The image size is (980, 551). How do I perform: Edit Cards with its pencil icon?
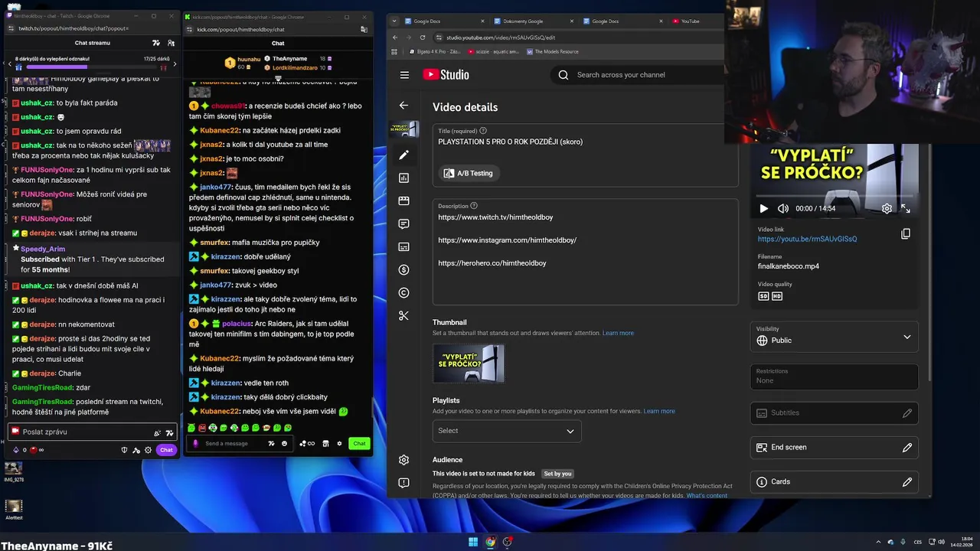click(x=907, y=481)
